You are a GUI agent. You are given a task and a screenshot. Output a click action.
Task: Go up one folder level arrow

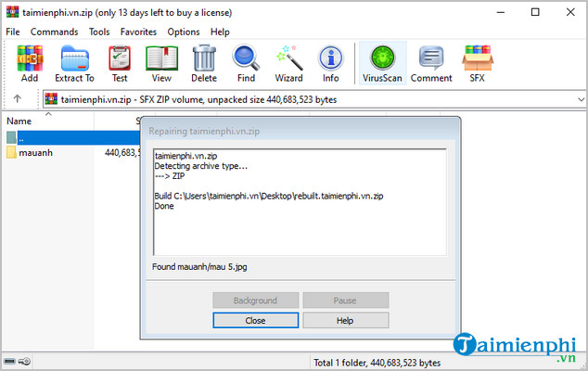coord(17,98)
